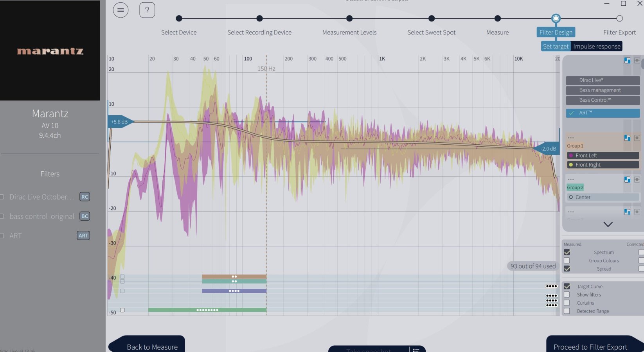Click the question mark help icon
644x352 pixels.
pyautogui.click(x=147, y=10)
